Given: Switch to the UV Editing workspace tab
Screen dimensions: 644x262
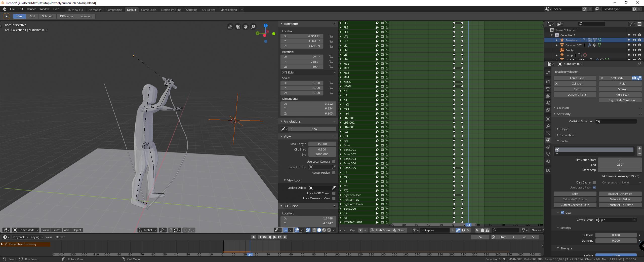Looking at the screenshot, I should (x=209, y=10).
